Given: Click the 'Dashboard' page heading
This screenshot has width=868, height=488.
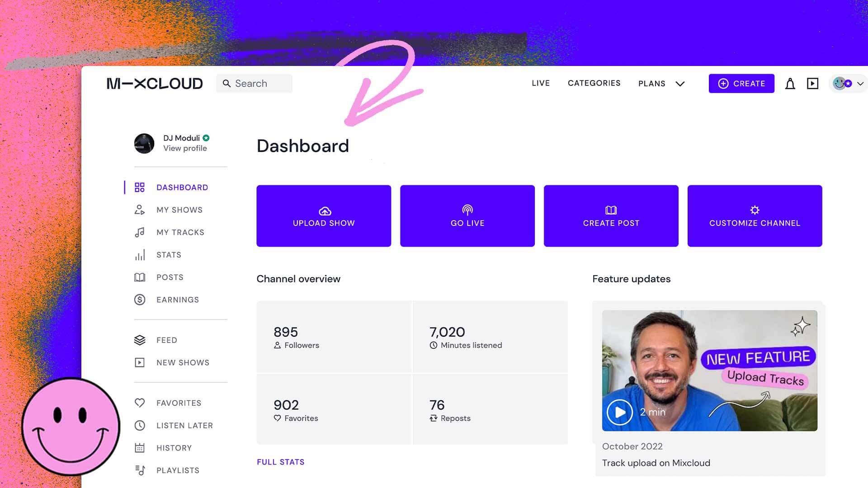Looking at the screenshot, I should [x=303, y=146].
